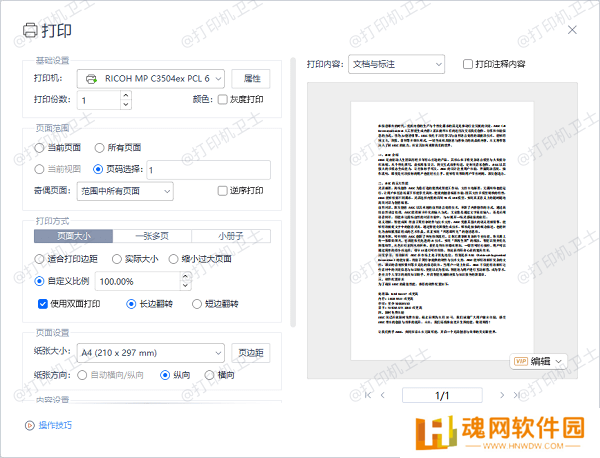Screen dimensions: 600x458
Task: Enable 灰度打印 grayscale checkbox
Action: click(x=222, y=99)
